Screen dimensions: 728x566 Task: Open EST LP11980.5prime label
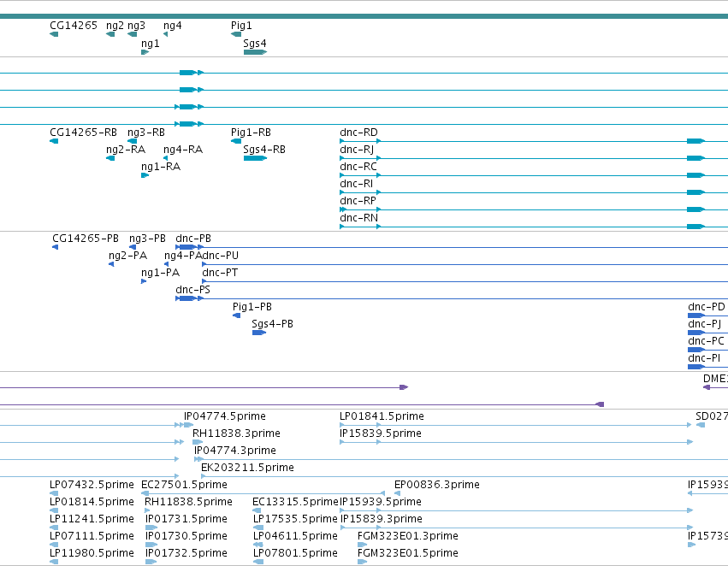(92, 554)
